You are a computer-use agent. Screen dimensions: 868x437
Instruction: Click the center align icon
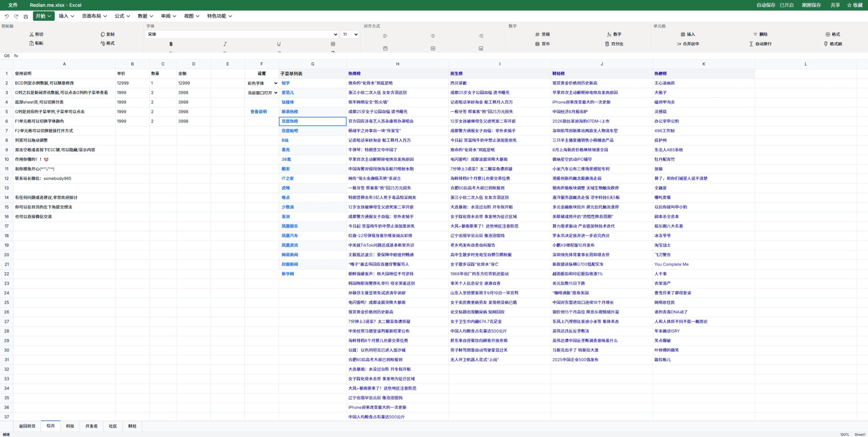(x=433, y=36)
